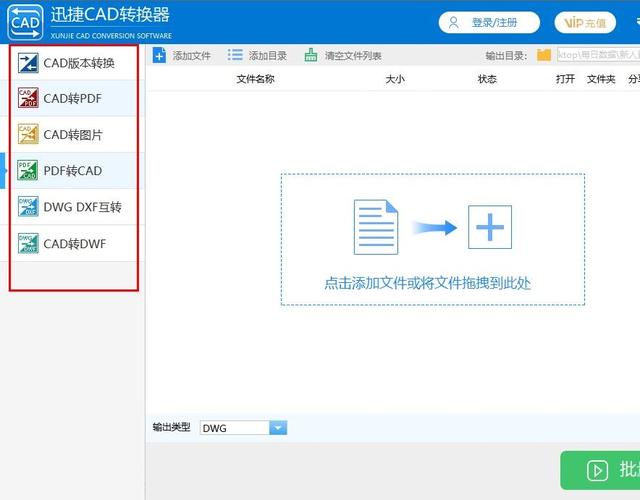The image size is (640, 500).
Task: Click the Xunjie CAD converter logo icon
Action: (25, 22)
